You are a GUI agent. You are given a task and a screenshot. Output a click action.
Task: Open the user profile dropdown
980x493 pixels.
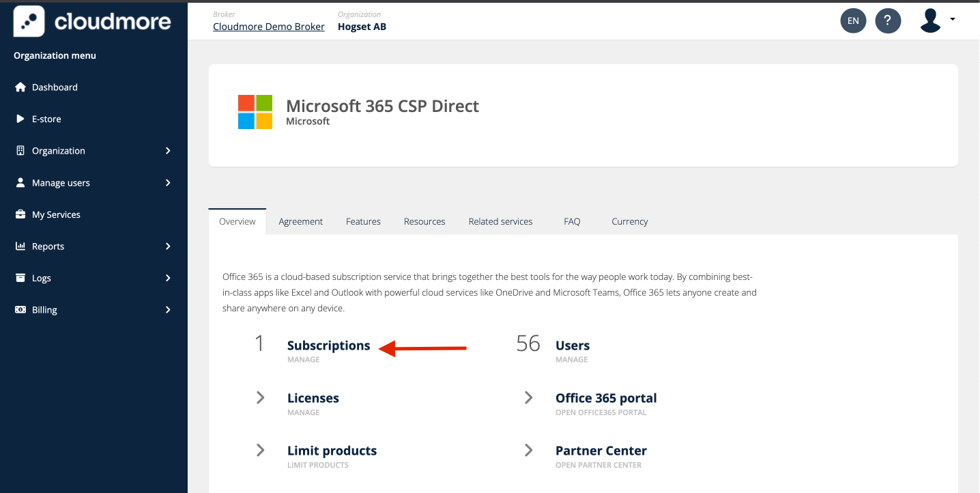(x=936, y=20)
